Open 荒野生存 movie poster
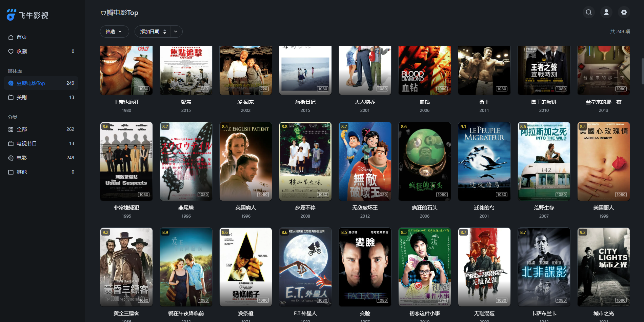The height and width of the screenshot is (322, 644). tap(544, 161)
